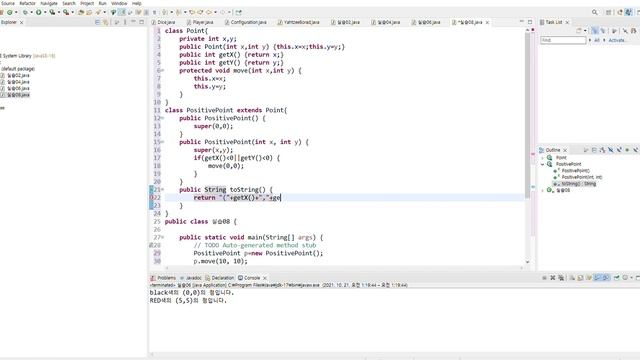The image size is (640, 360).
Task: Toggle Mark Occurrences in toolbar
Action: point(122,13)
